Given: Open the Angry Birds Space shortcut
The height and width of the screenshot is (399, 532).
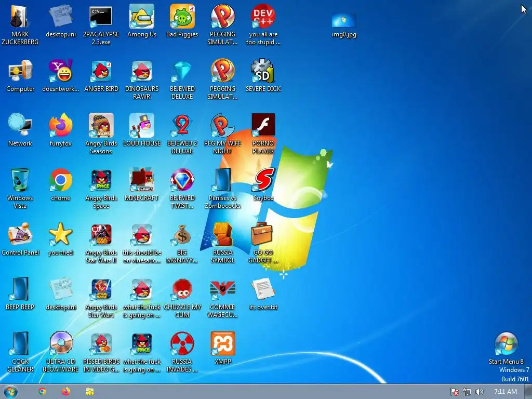Looking at the screenshot, I should 101,188.
